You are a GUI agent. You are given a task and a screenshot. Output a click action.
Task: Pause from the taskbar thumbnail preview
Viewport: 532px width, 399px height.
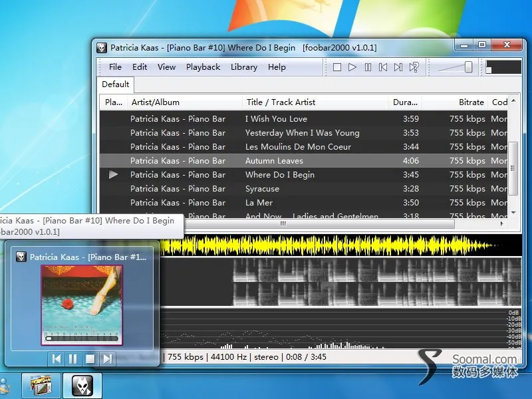click(73, 359)
